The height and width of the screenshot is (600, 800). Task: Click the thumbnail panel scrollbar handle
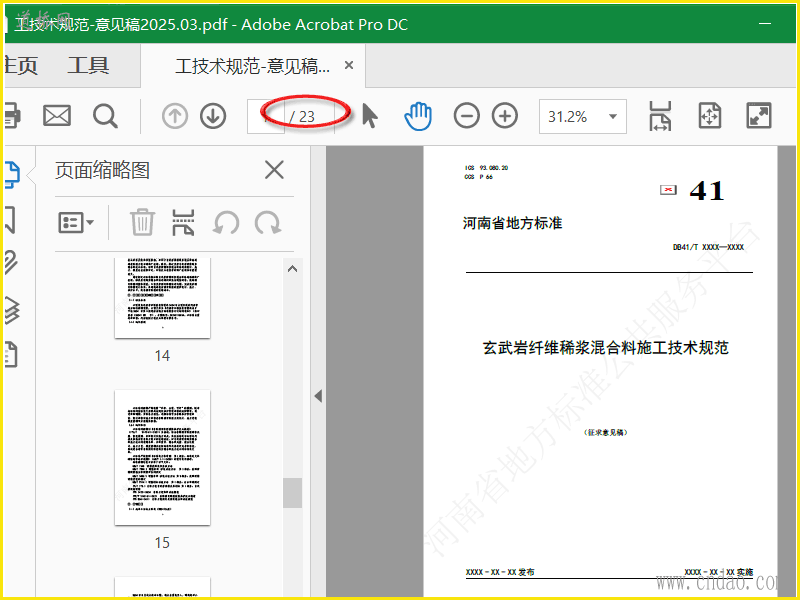292,493
